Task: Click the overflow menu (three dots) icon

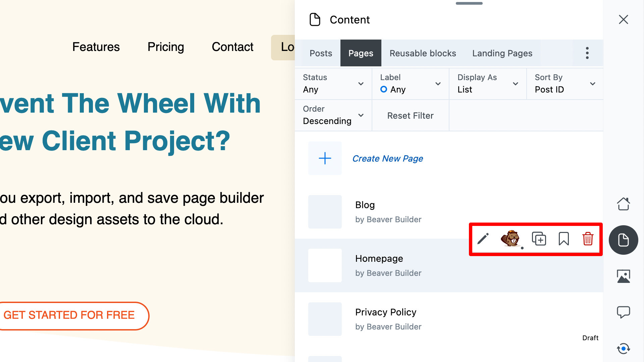Action: [587, 53]
